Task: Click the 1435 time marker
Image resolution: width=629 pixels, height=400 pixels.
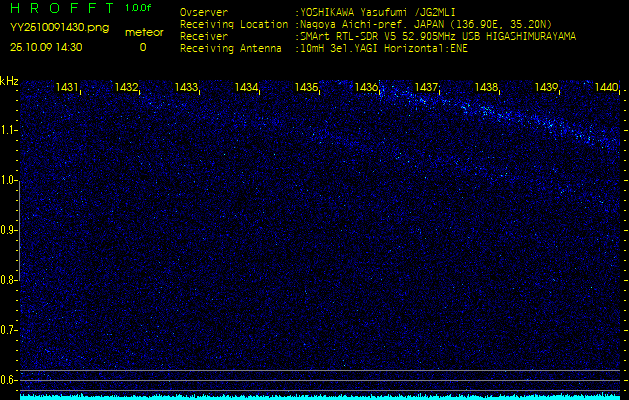Action: [x=306, y=88]
